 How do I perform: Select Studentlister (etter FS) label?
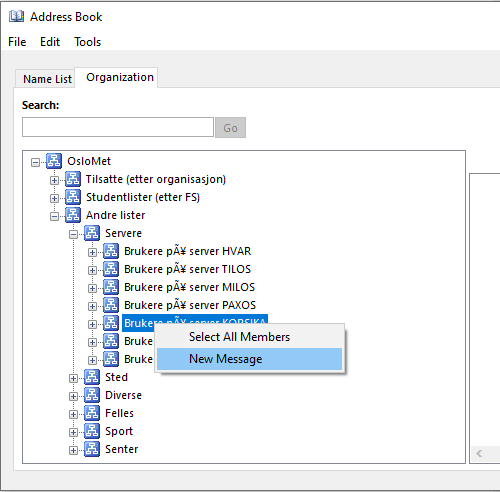(x=143, y=197)
